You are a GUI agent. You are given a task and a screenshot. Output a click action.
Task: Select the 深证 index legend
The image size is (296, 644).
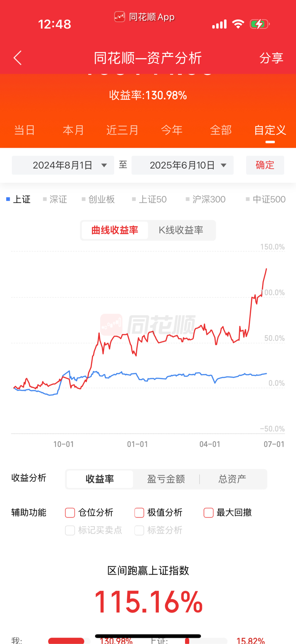(x=55, y=199)
